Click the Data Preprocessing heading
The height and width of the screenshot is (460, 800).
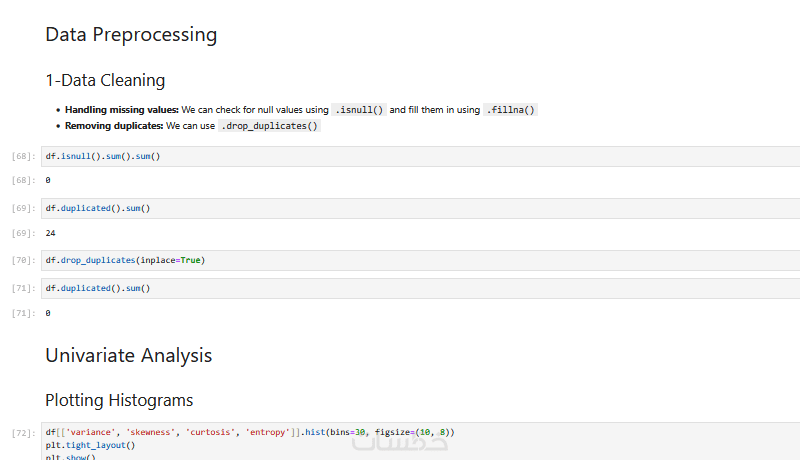[x=131, y=35]
